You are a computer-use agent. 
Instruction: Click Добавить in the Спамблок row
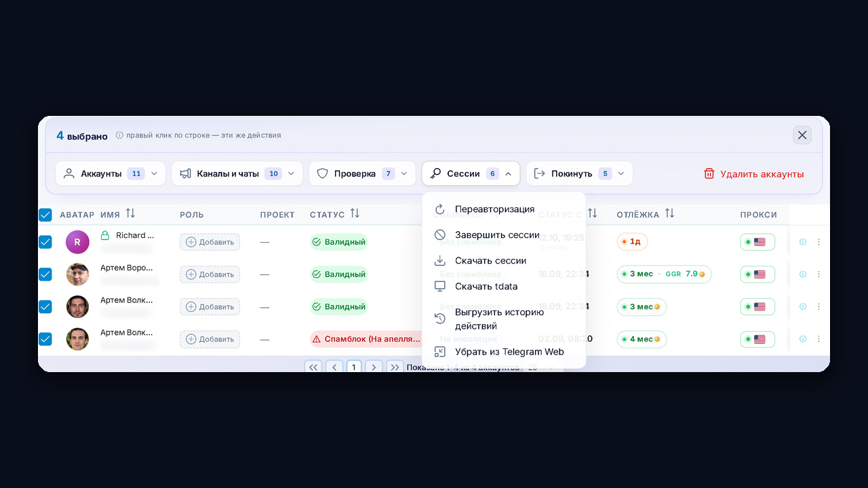210,339
